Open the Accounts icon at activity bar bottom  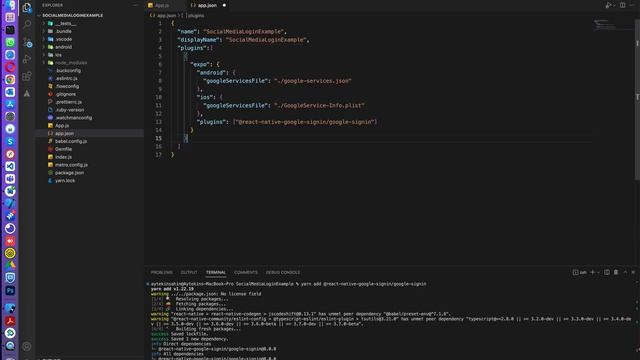point(27,347)
